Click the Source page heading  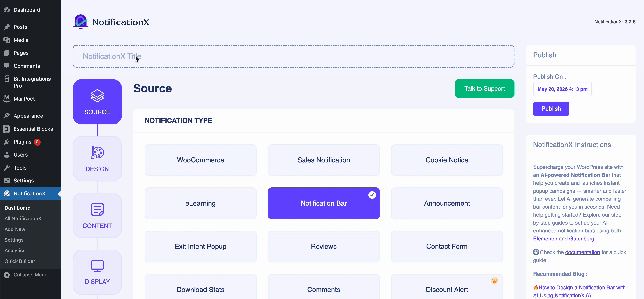pos(152,88)
